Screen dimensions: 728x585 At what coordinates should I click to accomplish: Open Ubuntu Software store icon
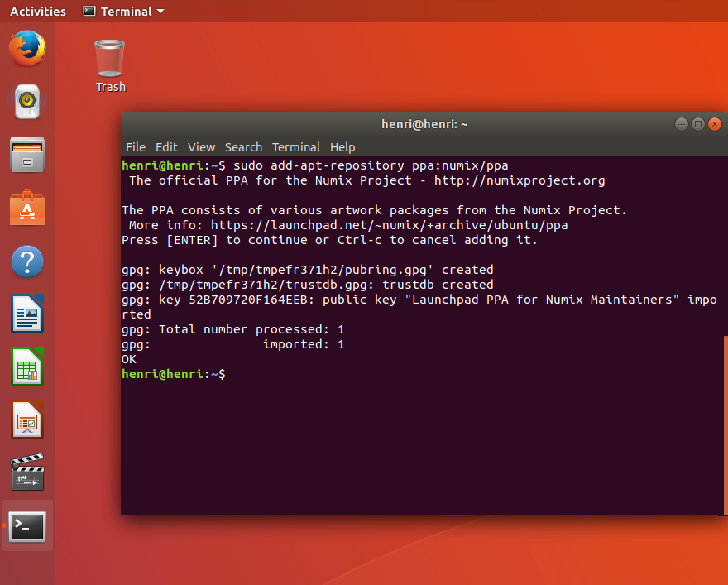[x=27, y=208]
